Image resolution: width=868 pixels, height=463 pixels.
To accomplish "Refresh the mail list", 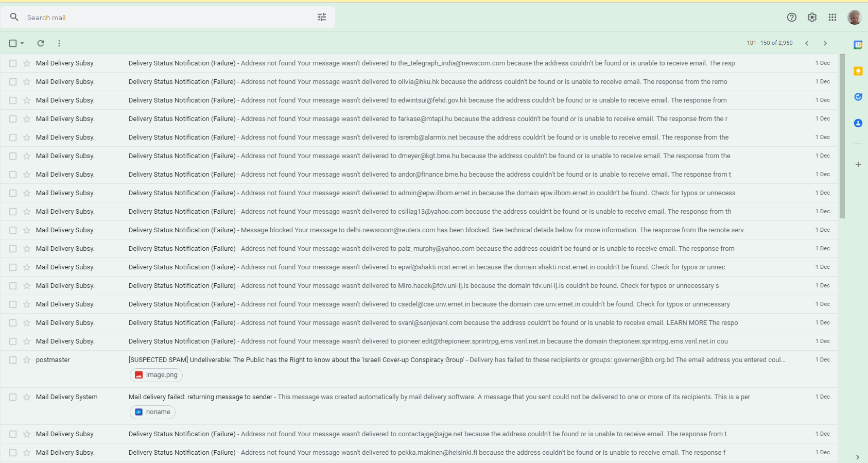I will click(41, 43).
